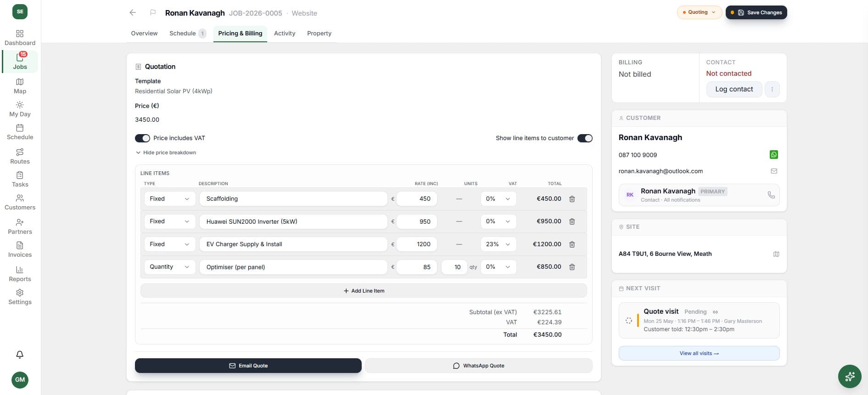The image size is (868, 395).
Task: Edit the Huawei Inverter rate field
Action: (x=417, y=221)
